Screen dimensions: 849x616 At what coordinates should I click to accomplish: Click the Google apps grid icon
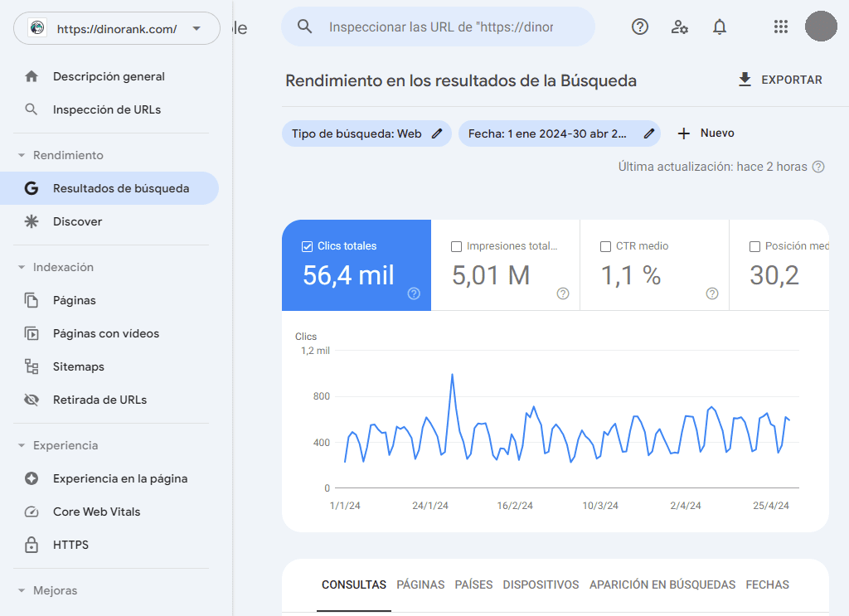(x=780, y=27)
